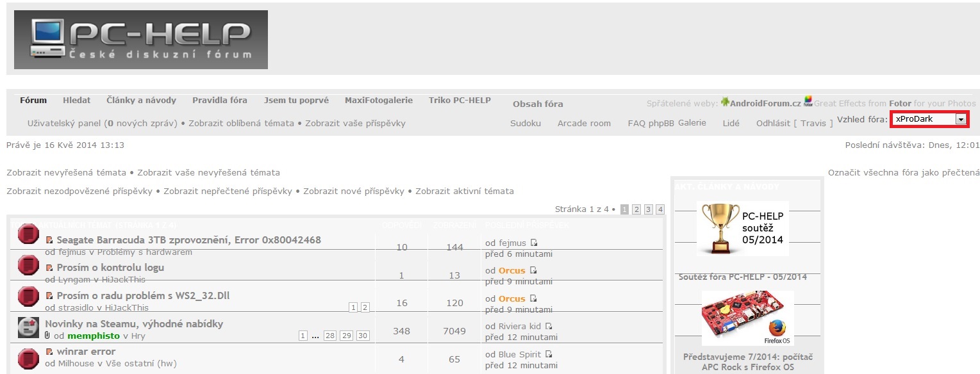980x374 pixels.
Task: Click red status icon of WS2_32.Dll topic
Action: click(x=28, y=297)
